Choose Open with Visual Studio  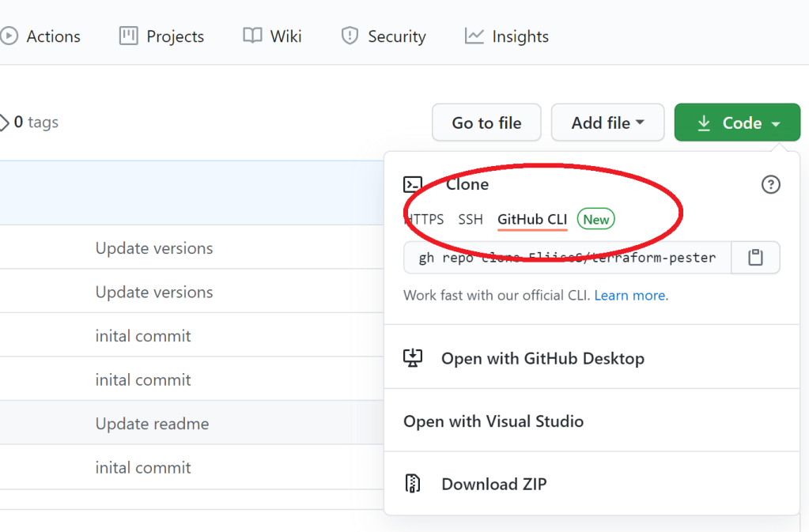tap(493, 421)
